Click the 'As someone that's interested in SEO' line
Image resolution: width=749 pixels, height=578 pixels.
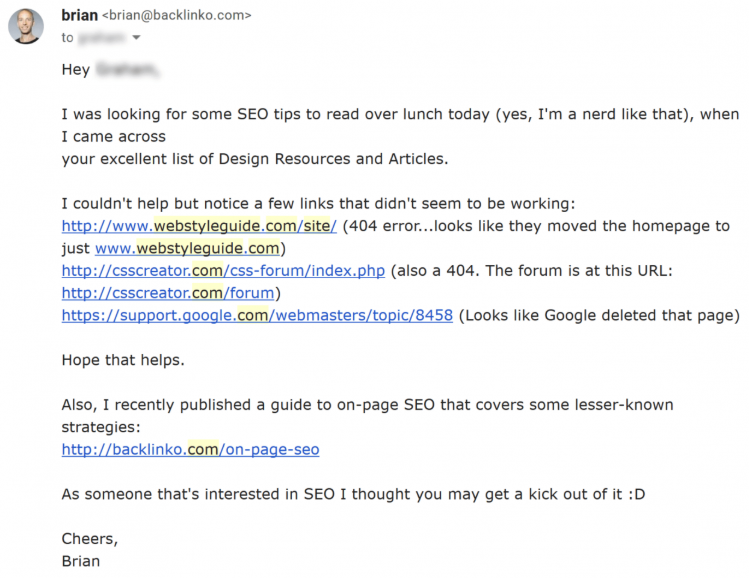point(353,494)
